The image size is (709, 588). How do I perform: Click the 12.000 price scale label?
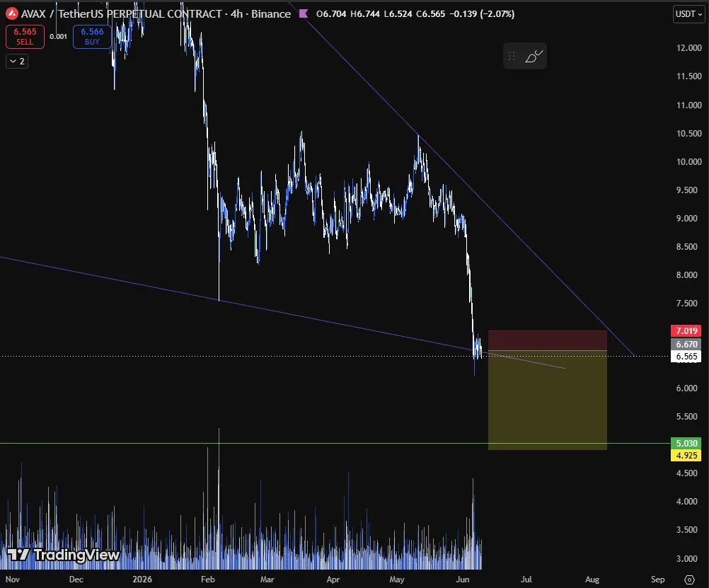click(x=688, y=48)
